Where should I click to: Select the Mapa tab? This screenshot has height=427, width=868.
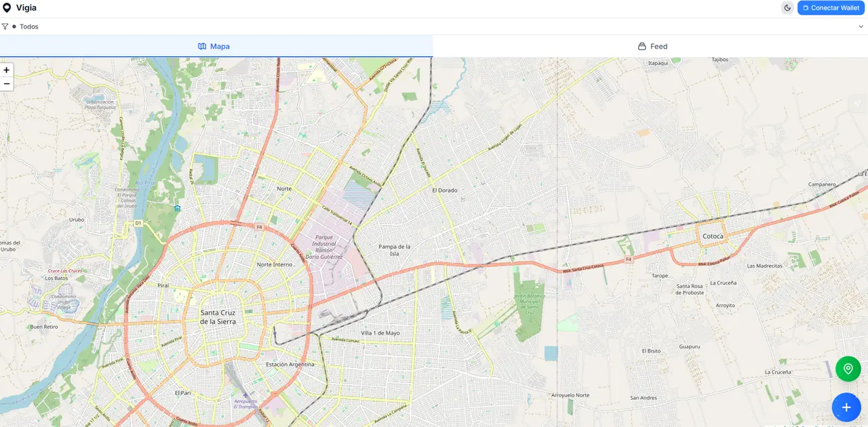(214, 46)
